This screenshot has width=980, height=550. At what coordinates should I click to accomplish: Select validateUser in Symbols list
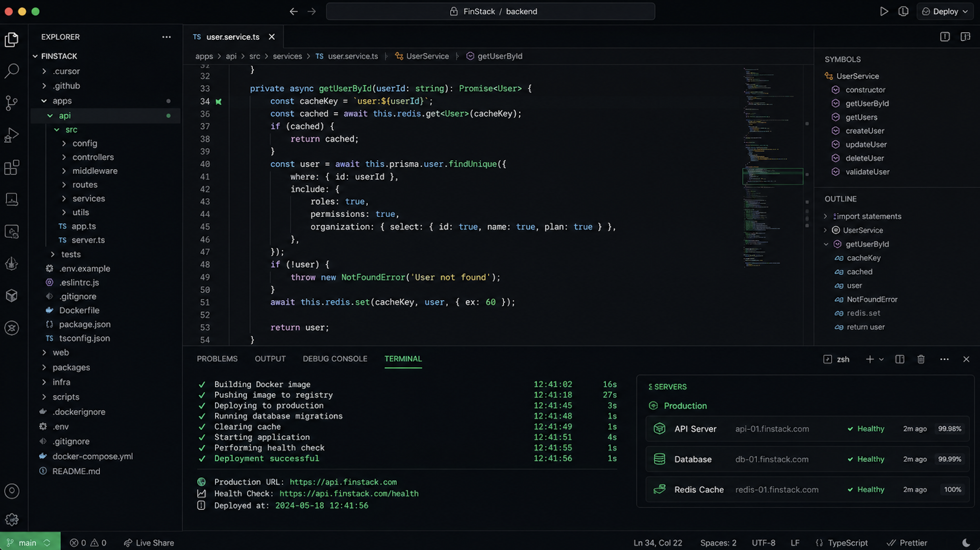(867, 172)
